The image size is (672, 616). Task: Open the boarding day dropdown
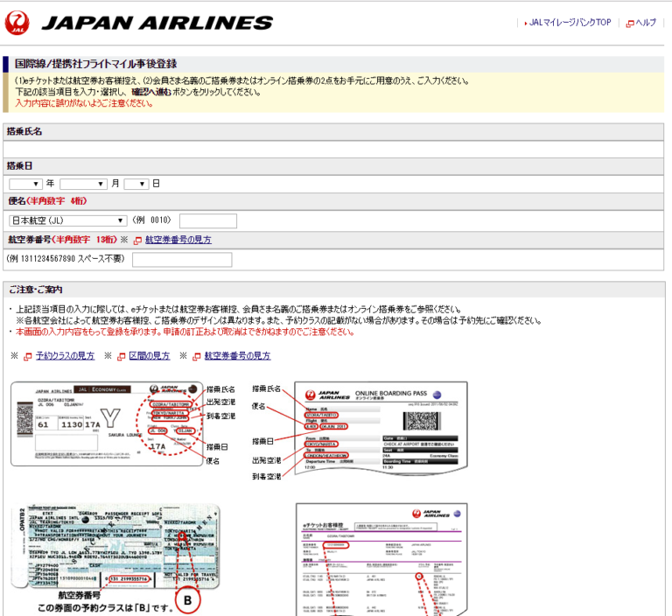point(136,184)
